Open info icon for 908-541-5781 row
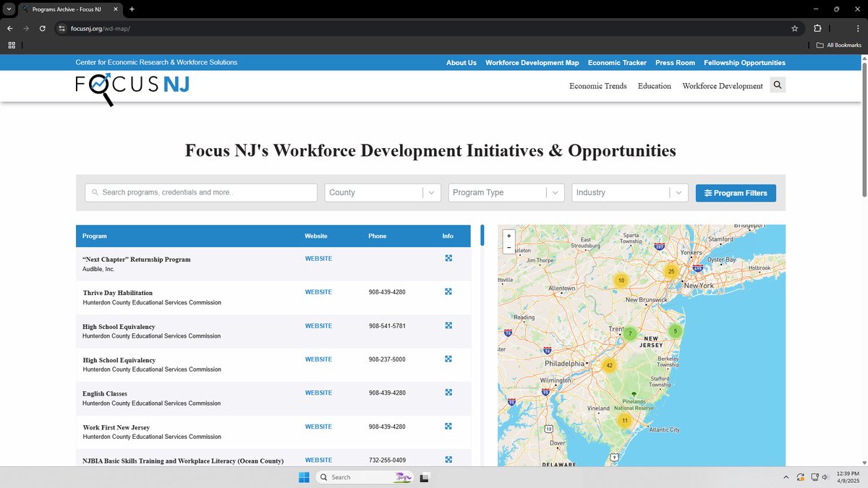 coord(448,325)
